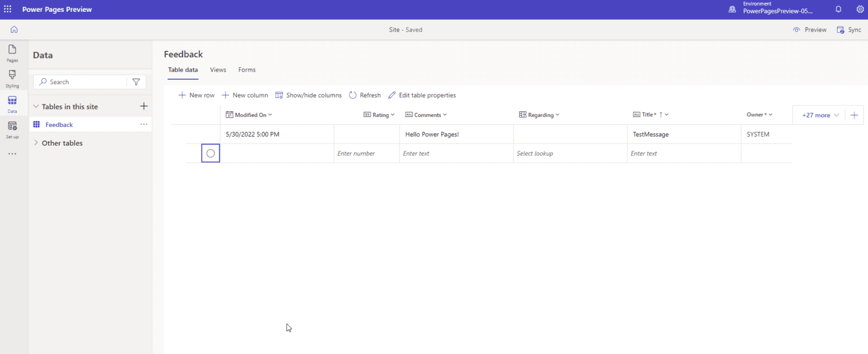Screen dimensions: 868x354
Task: Select the Set up icon in the sidebar
Action: point(11,129)
